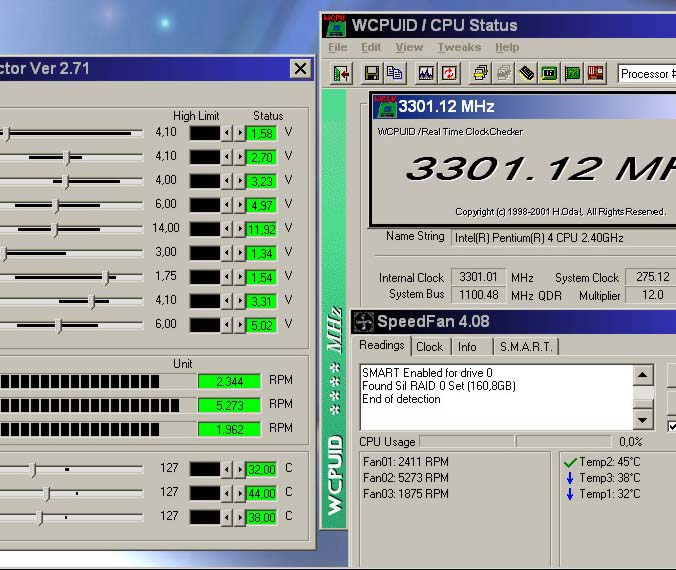This screenshot has height=570, width=676.
Task: Click the memory chip icon in WCPUID toolbar
Action: (526, 74)
